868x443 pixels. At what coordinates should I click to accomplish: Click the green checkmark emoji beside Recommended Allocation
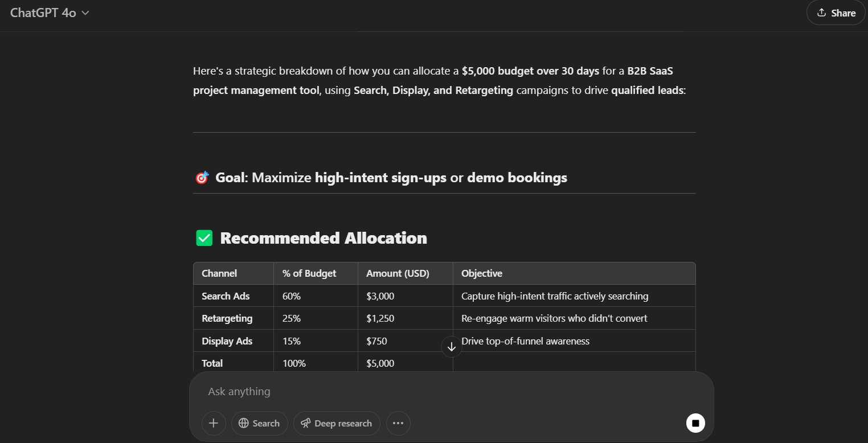204,238
